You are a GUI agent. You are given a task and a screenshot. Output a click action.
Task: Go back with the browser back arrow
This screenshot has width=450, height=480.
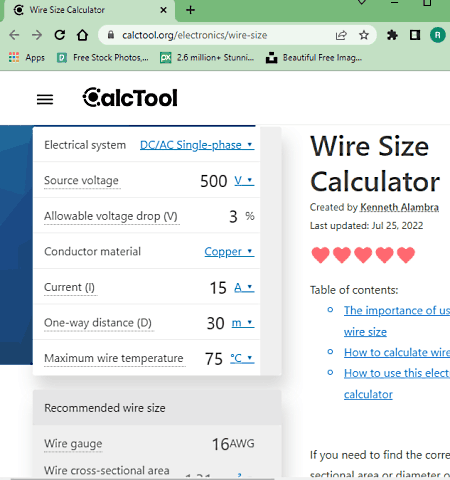(x=14, y=35)
